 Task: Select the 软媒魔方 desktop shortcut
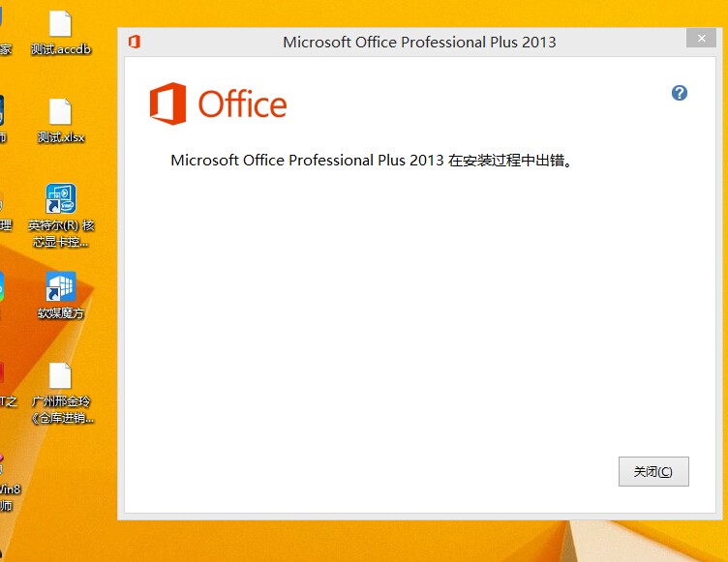60,296
